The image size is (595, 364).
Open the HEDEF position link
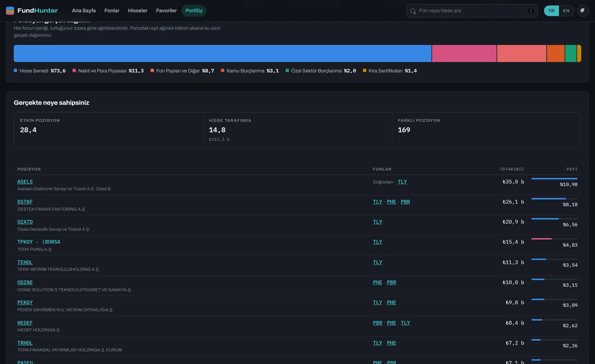click(25, 323)
